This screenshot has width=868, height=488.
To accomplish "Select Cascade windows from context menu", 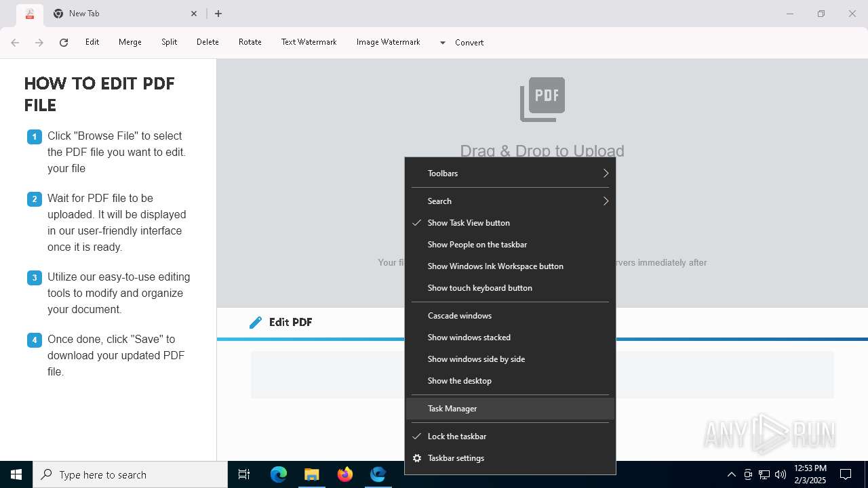I will [x=510, y=315].
